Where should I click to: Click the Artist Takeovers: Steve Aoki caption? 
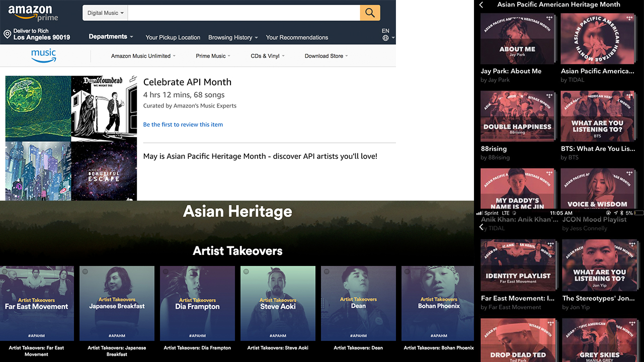tap(278, 347)
